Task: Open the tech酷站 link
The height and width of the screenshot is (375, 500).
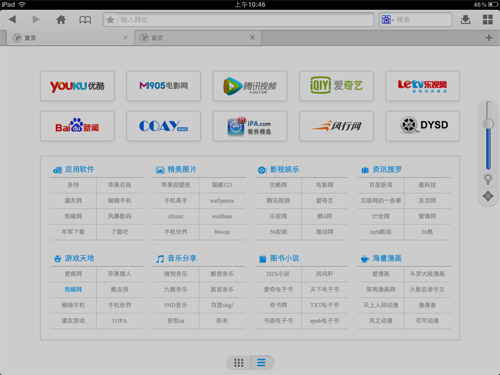Action: pos(381,232)
